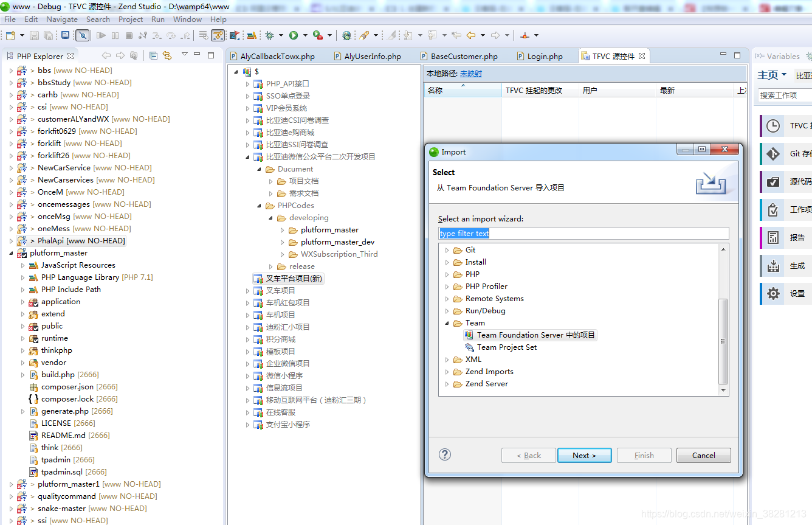
Task: Switch to the Login.php tab
Action: (540, 56)
